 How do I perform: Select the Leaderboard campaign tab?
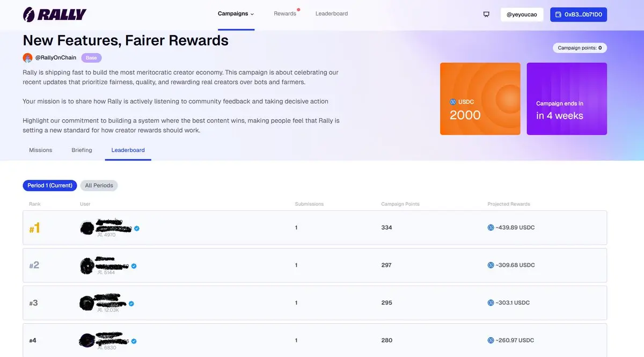(x=128, y=150)
